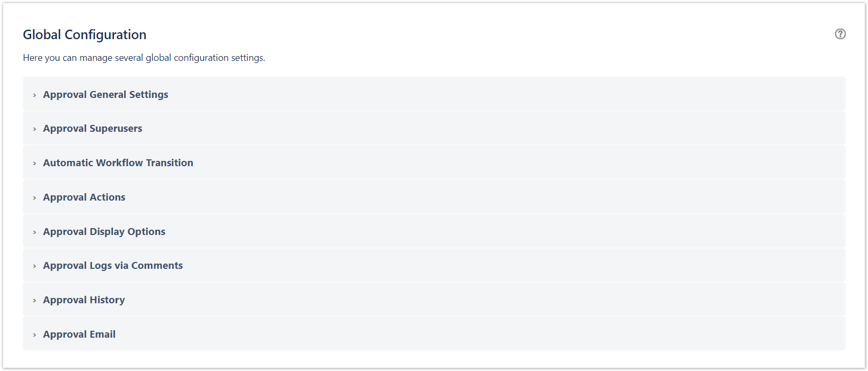Click the chevron arrow beside Approval History
The width and height of the screenshot is (868, 371).
pos(34,301)
